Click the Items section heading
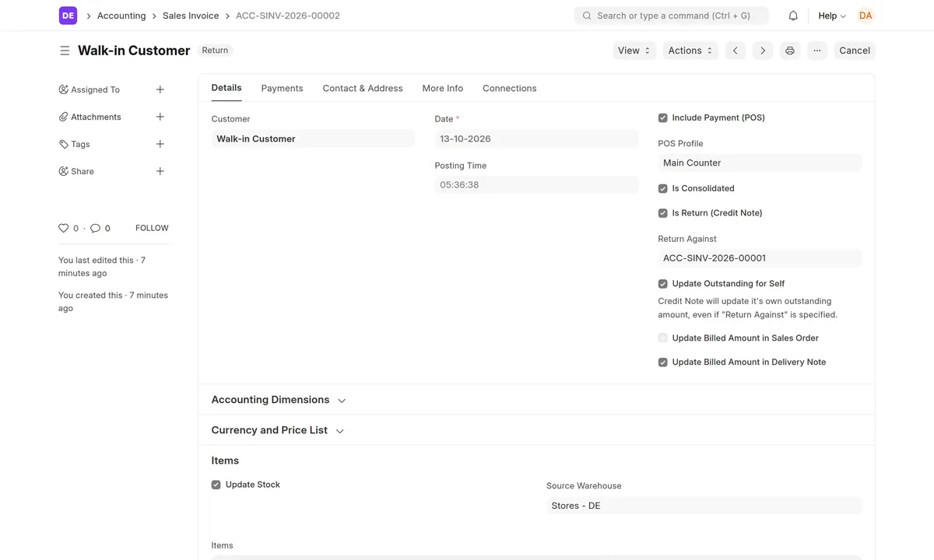This screenshot has height=560, width=934. click(x=225, y=460)
